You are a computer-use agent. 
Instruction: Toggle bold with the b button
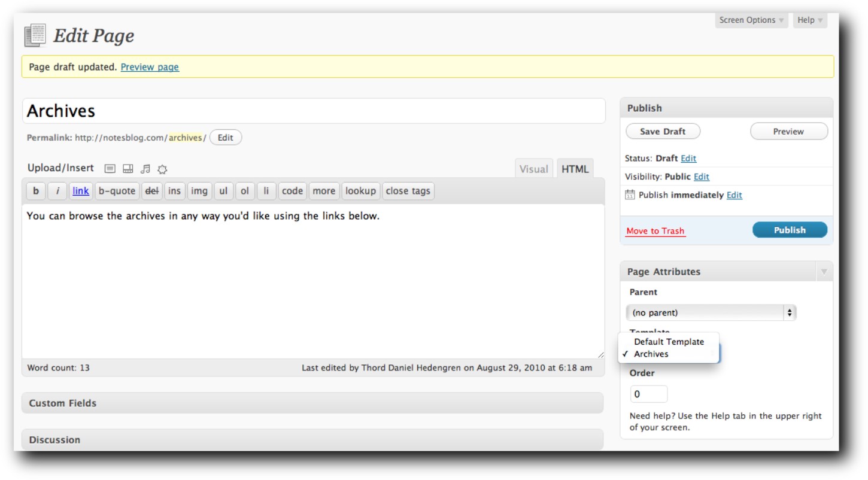tap(36, 191)
